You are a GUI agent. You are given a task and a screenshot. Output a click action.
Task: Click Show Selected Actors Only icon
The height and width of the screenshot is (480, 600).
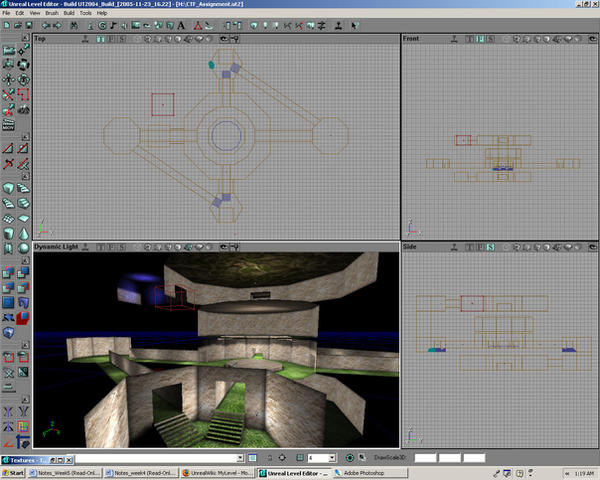(x=8, y=357)
